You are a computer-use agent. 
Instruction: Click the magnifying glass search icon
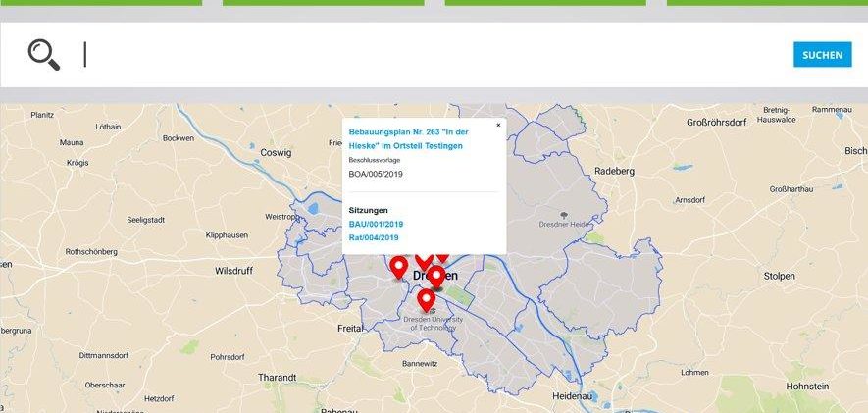(x=44, y=55)
